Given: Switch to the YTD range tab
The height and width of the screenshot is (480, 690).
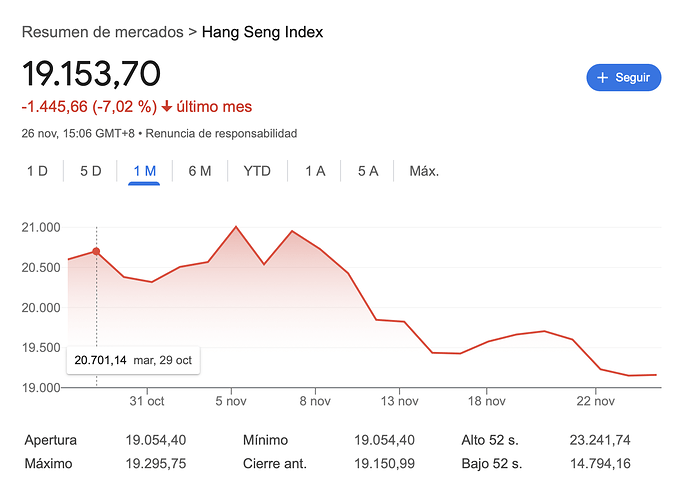Looking at the screenshot, I should 257,171.
